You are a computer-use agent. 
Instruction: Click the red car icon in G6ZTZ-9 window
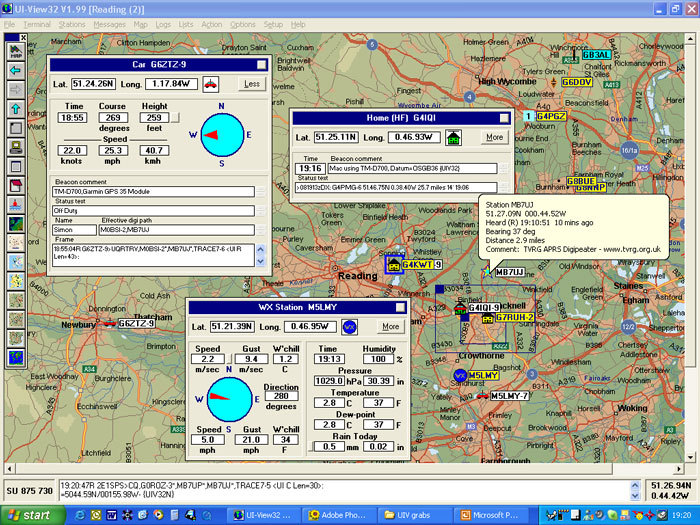(211, 84)
